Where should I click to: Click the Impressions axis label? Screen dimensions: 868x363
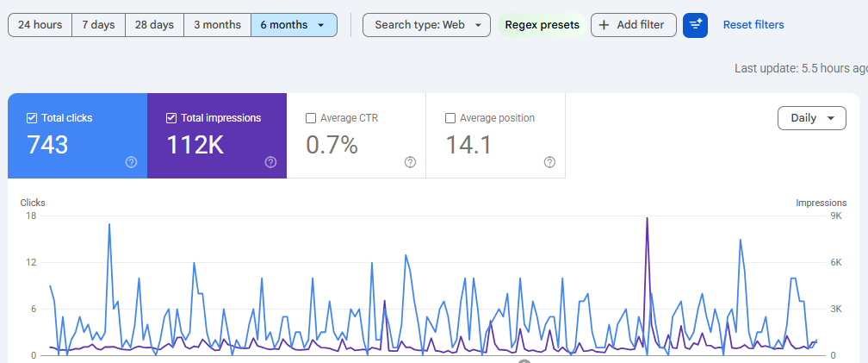click(821, 203)
